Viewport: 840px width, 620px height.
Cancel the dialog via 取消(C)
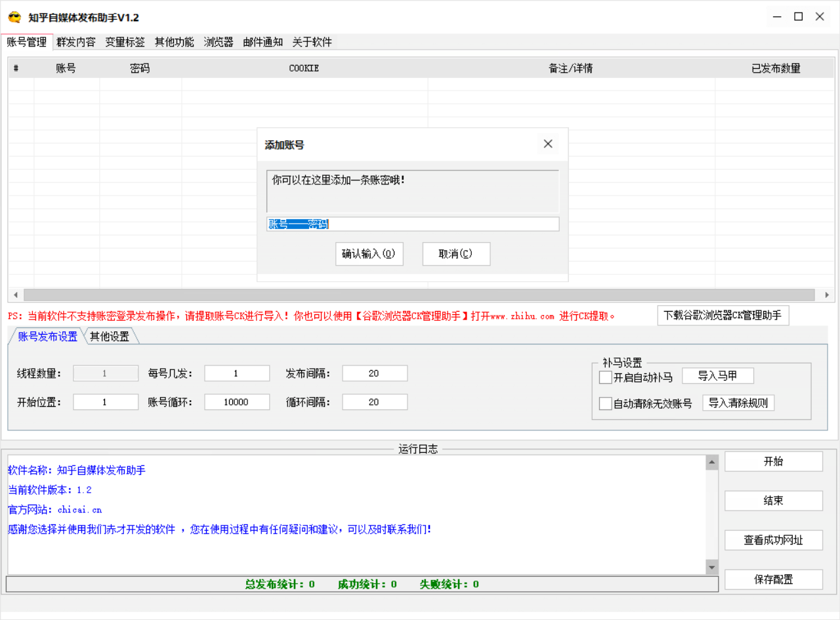(x=456, y=254)
